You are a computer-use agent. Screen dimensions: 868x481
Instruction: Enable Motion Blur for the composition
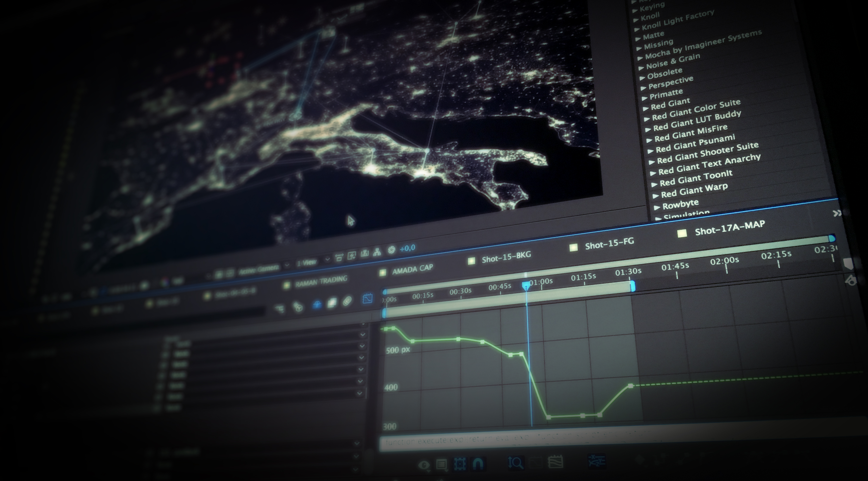(347, 301)
